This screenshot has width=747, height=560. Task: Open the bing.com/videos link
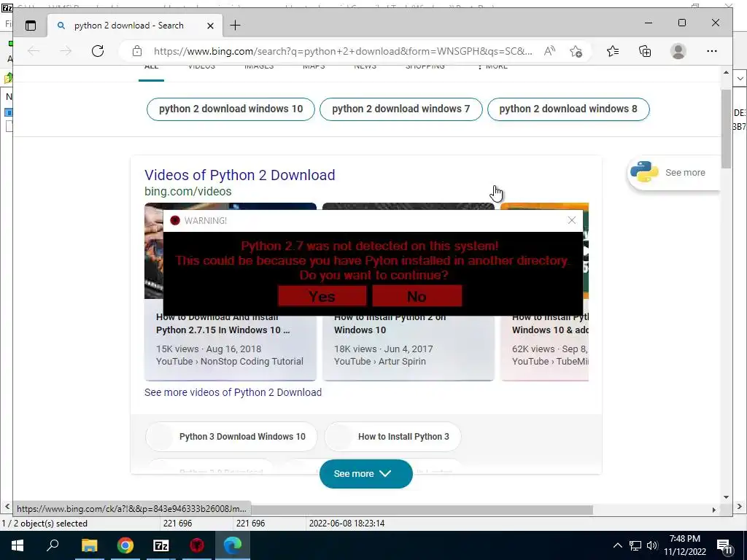point(187,192)
